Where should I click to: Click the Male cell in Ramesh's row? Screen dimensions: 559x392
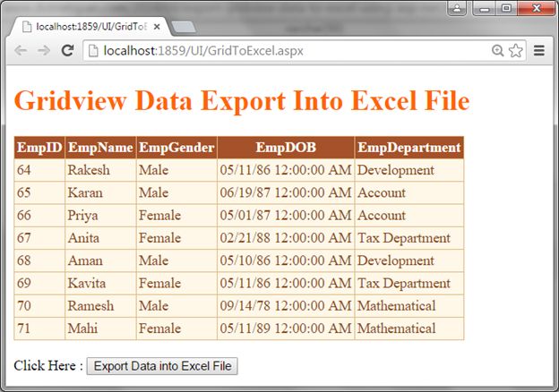176,305
